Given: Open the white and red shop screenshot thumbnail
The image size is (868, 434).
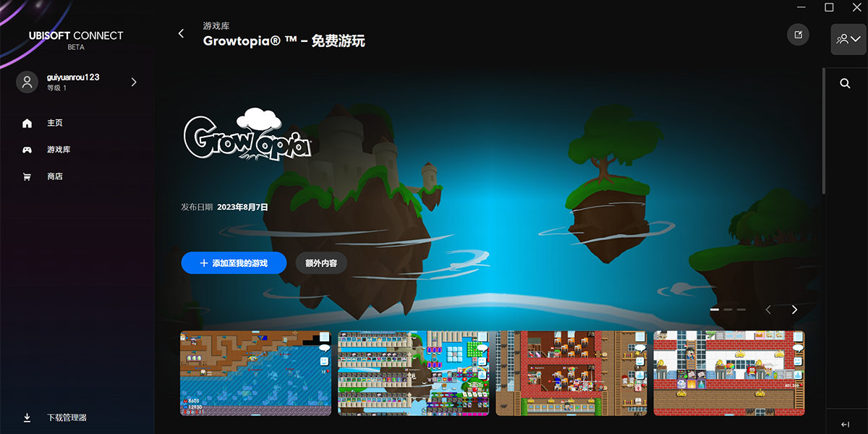Looking at the screenshot, I should pyautogui.click(x=729, y=373).
